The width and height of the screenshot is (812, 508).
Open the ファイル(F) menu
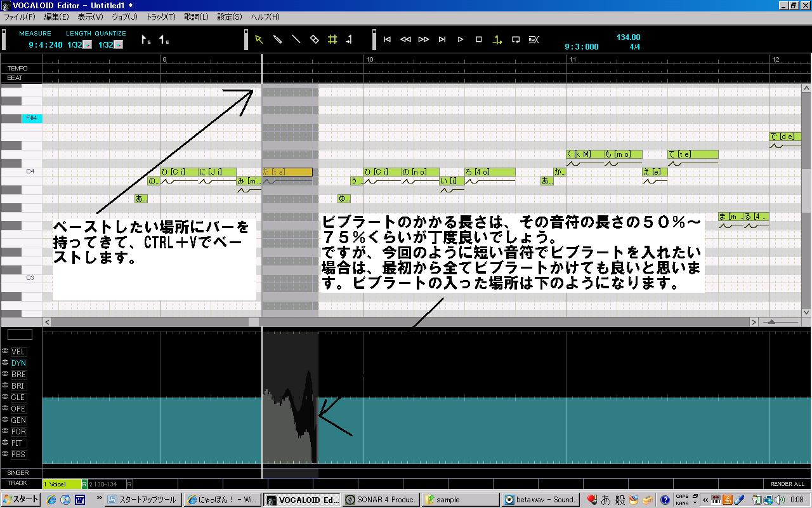click(20, 17)
